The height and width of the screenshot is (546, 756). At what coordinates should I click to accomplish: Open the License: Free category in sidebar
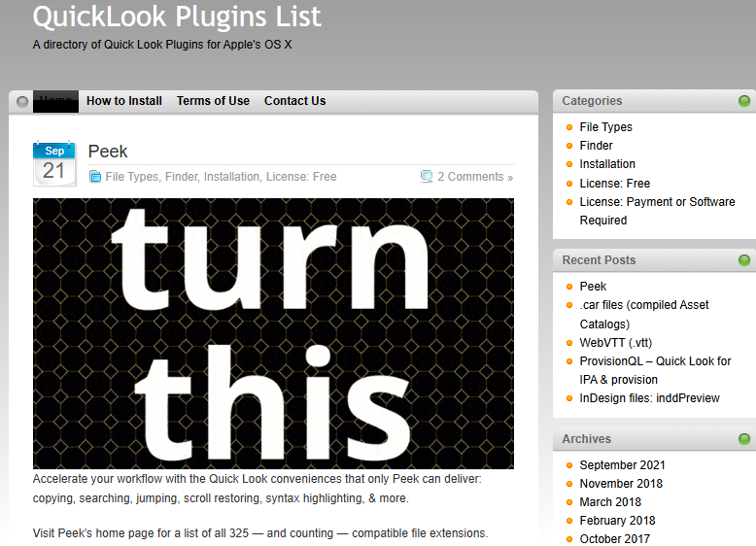(x=614, y=183)
